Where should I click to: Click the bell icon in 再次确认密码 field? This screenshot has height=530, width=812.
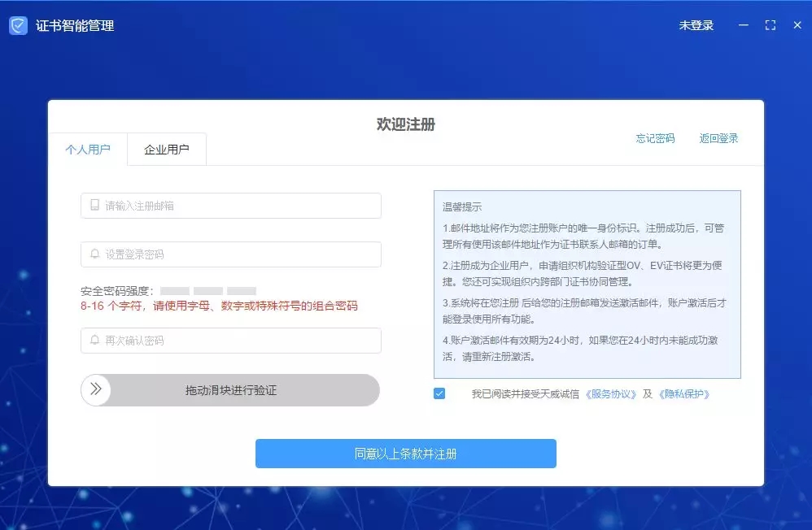tap(94, 340)
